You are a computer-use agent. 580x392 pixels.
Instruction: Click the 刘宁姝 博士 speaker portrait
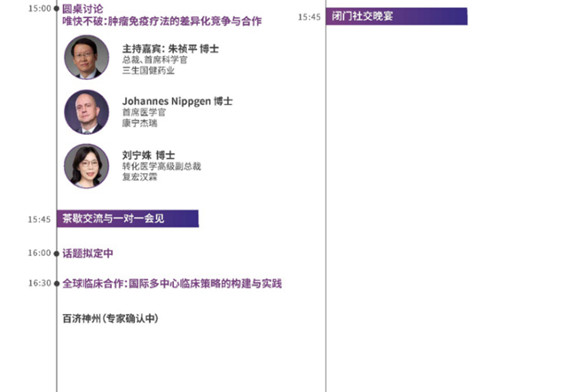pos(87,166)
